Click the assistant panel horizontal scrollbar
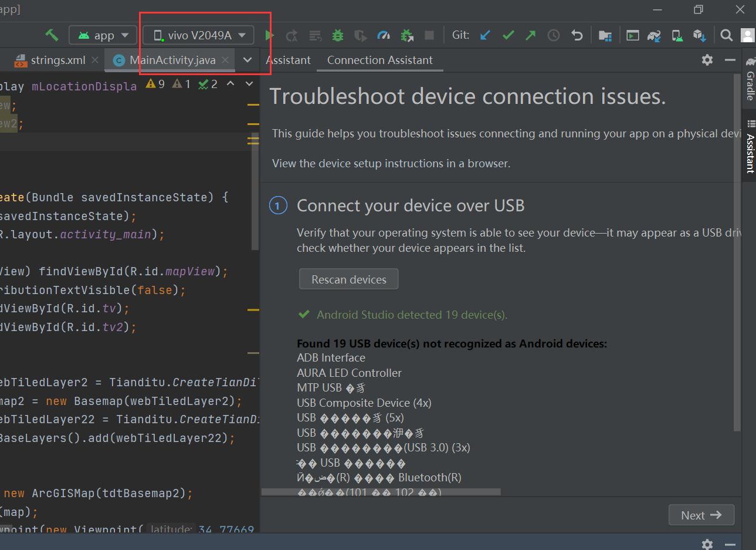Screen dimensions: 756x550 (x=381, y=492)
